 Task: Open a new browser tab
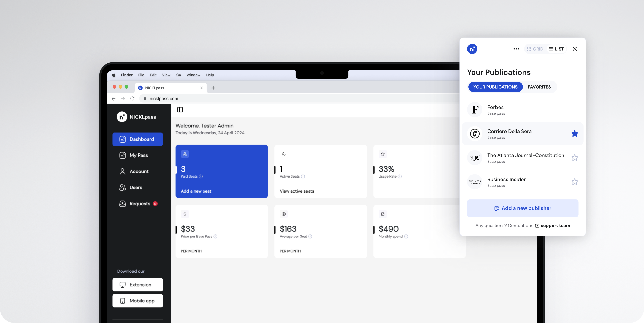point(213,88)
